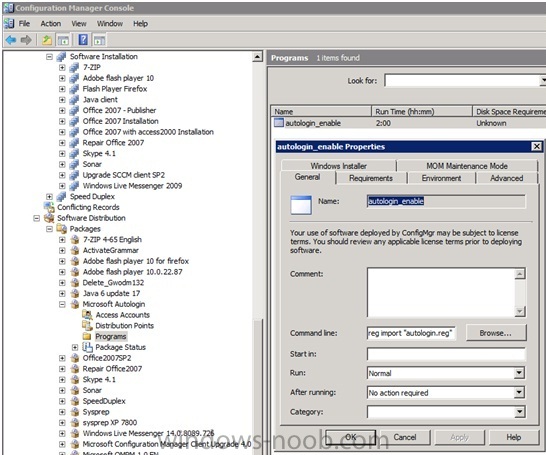Select the Conflicting Records node icon
This screenshot has height=455, width=546.
click(x=49, y=207)
